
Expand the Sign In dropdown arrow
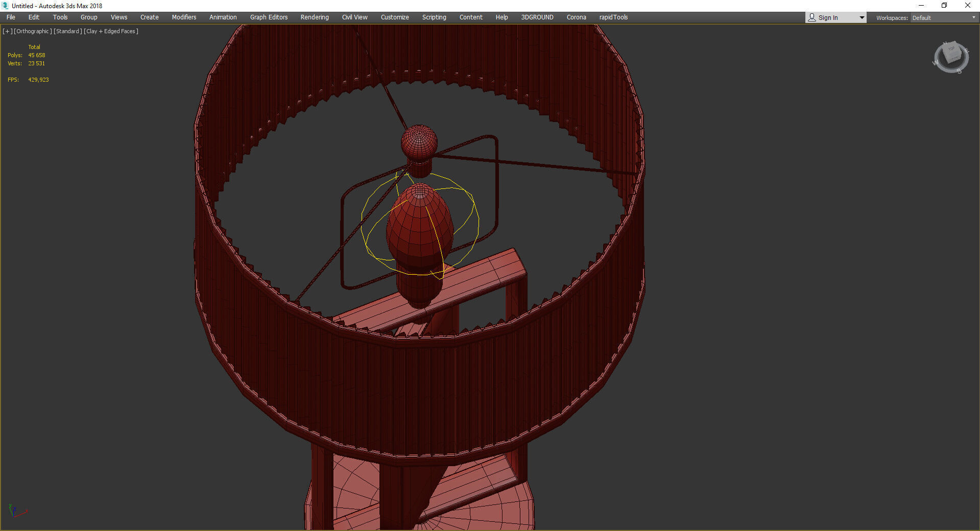tap(862, 18)
